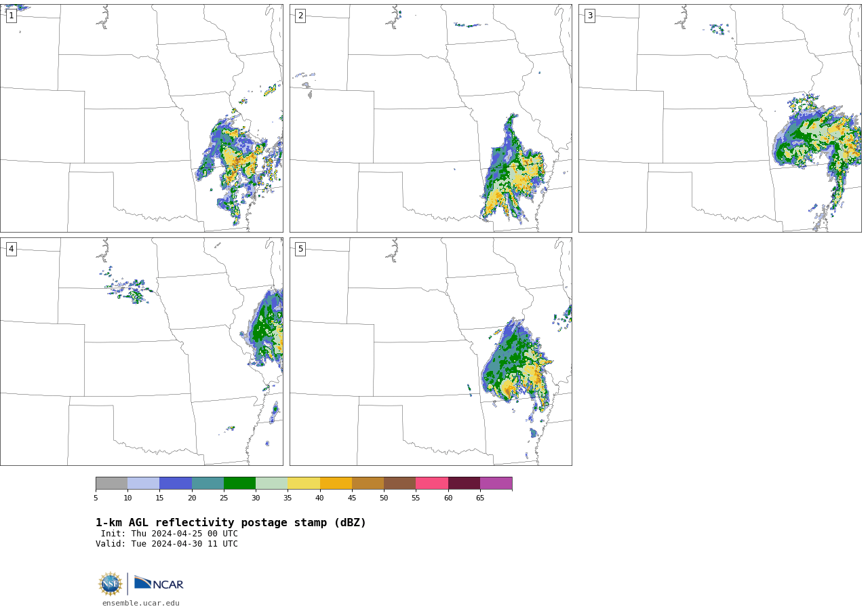Click the light blue 10-15 dBZ swatch
This screenshot has width=868, height=611.
(x=143, y=484)
